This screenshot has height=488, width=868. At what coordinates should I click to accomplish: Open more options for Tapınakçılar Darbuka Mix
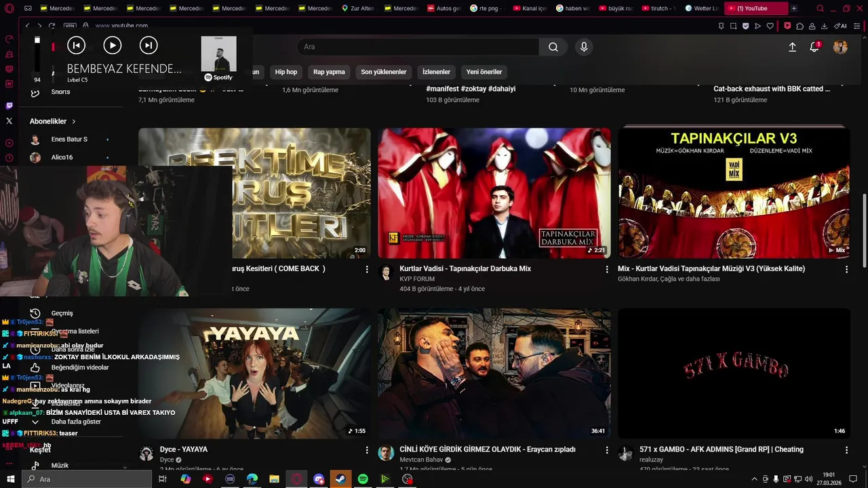607,269
